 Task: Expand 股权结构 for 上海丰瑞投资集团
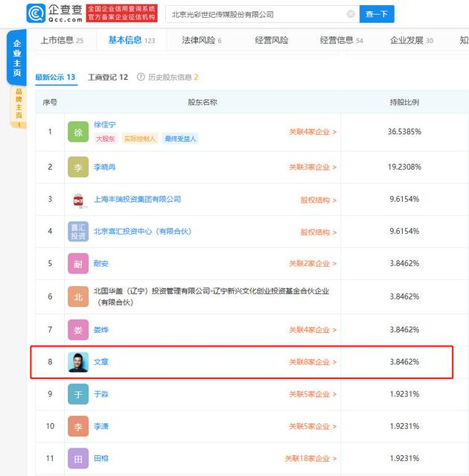319,200
